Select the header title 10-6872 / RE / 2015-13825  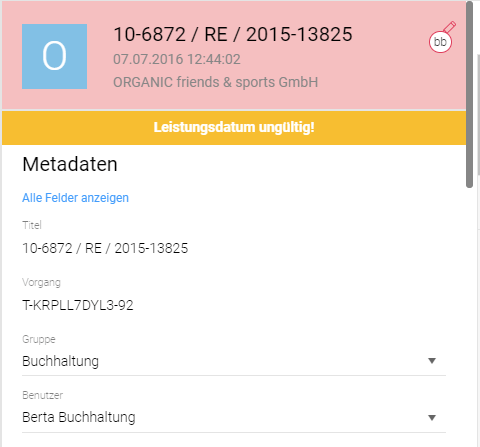(233, 34)
